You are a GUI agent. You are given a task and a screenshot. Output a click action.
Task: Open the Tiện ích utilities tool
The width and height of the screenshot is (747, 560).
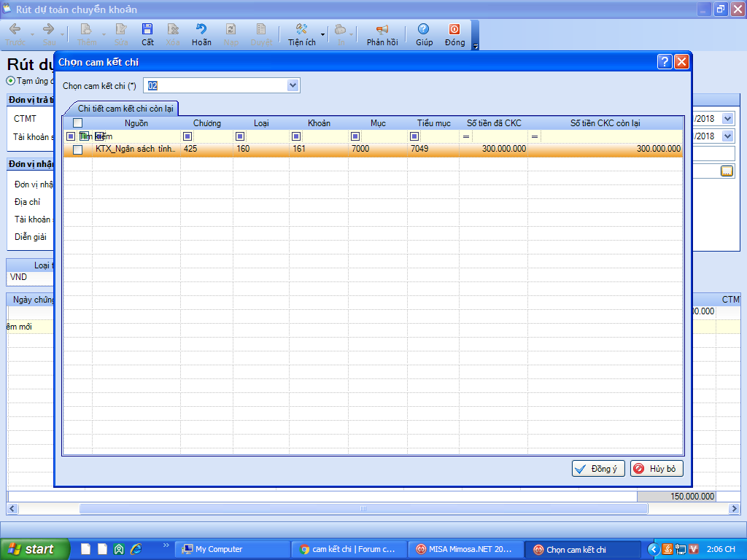pos(301,34)
